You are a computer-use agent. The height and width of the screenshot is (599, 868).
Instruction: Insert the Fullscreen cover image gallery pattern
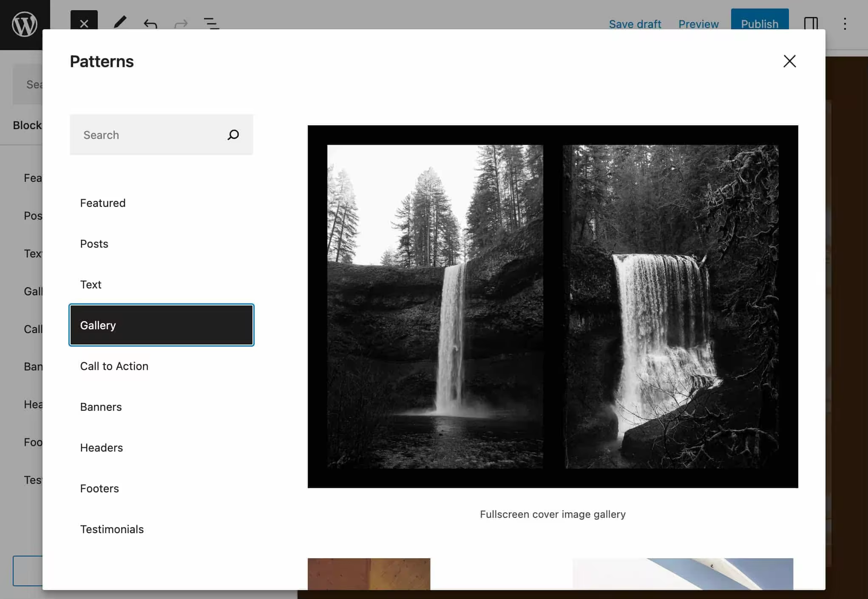tap(553, 306)
